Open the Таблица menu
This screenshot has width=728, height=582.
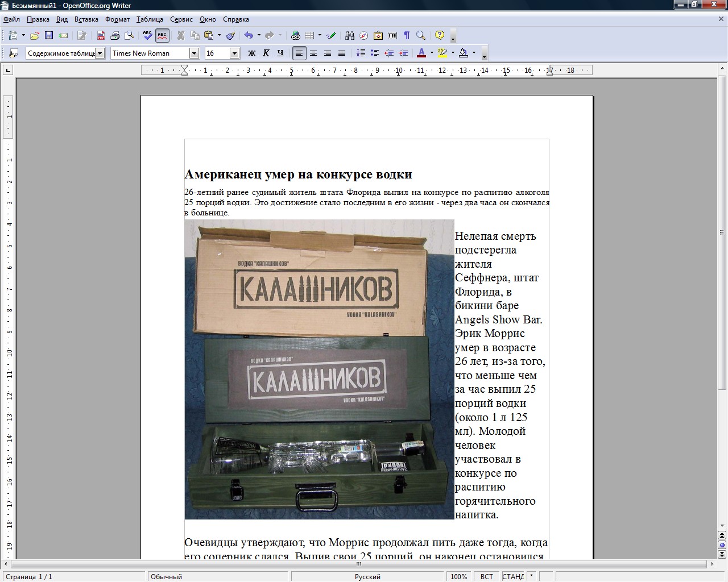(x=150, y=19)
